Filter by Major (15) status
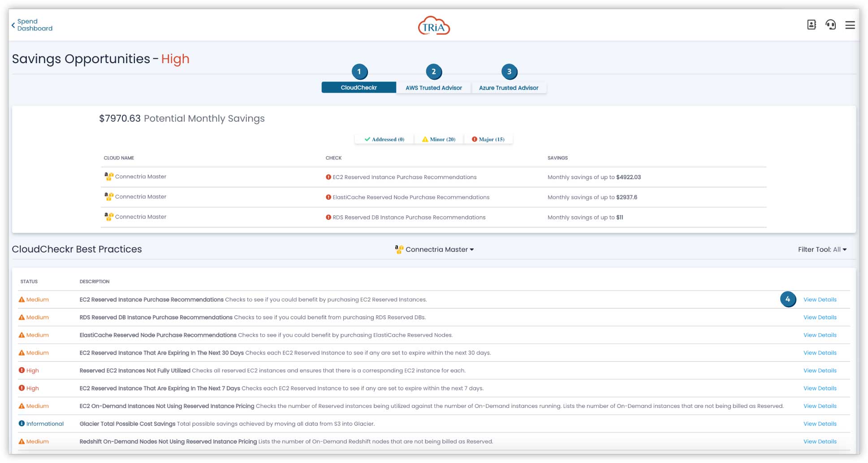Image resolution: width=868 pixels, height=463 pixels. [488, 139]
